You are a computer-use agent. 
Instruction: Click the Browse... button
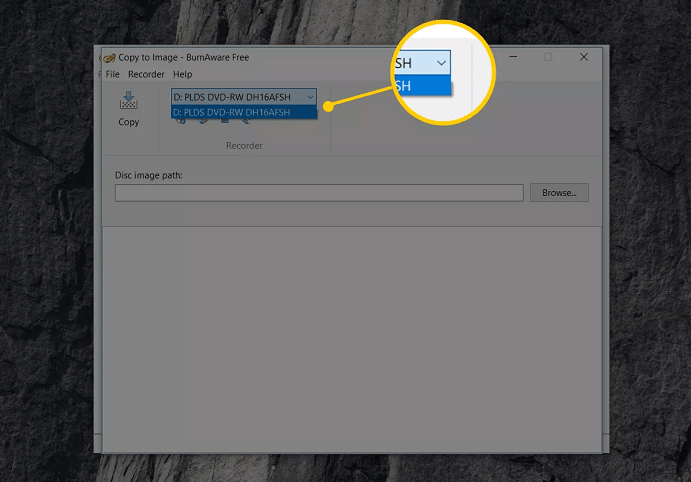(x=559, y=193)
